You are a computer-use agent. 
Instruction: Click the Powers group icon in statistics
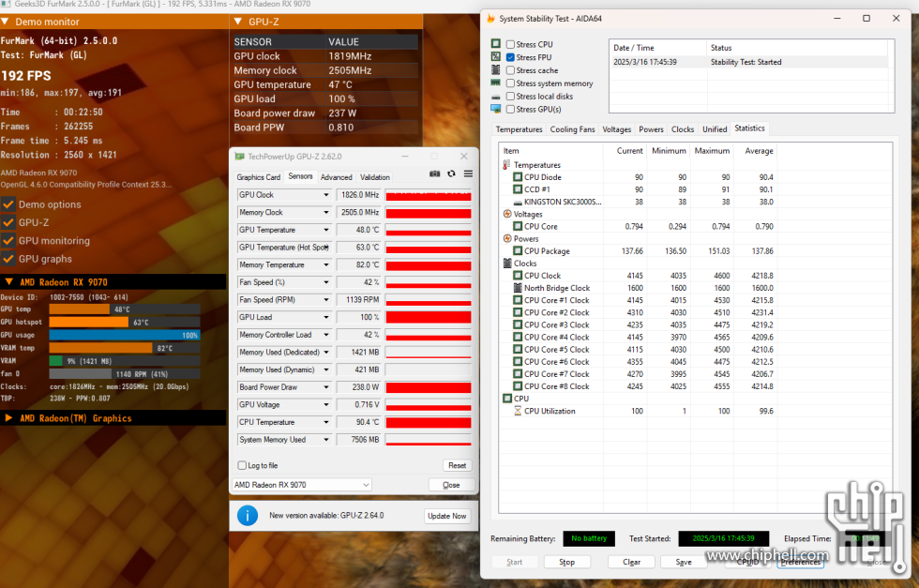[x=507, y=238]
